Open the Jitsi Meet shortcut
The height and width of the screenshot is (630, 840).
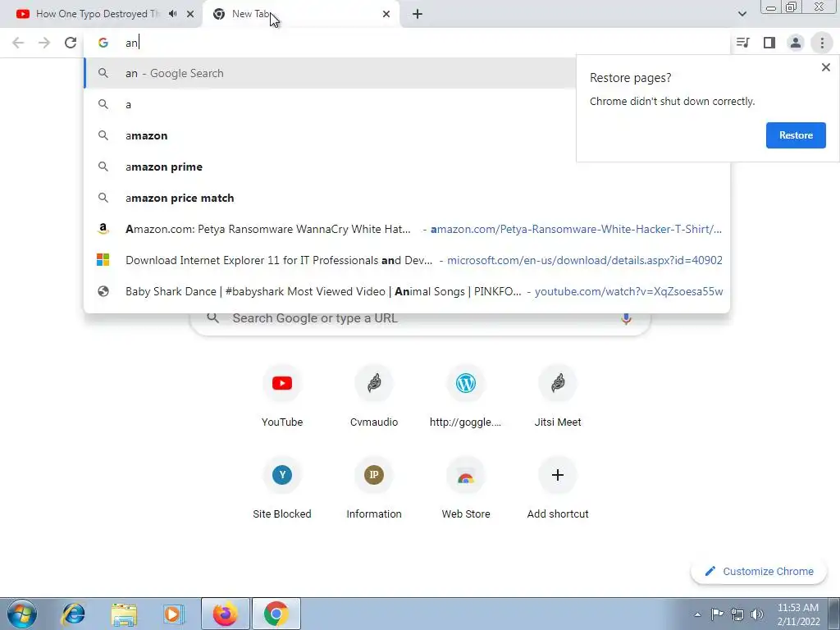click(x=558, y=395)
